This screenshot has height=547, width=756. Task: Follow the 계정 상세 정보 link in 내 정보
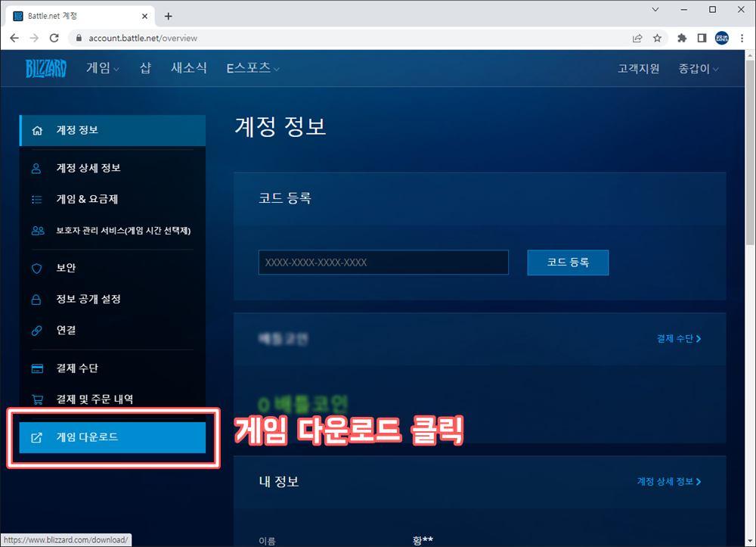(x=669, y=481)
